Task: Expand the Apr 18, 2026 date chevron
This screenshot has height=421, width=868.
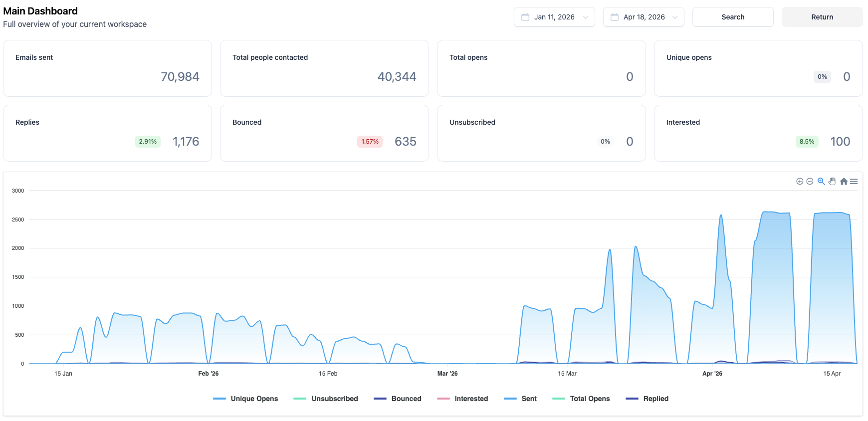Action: 675,17
